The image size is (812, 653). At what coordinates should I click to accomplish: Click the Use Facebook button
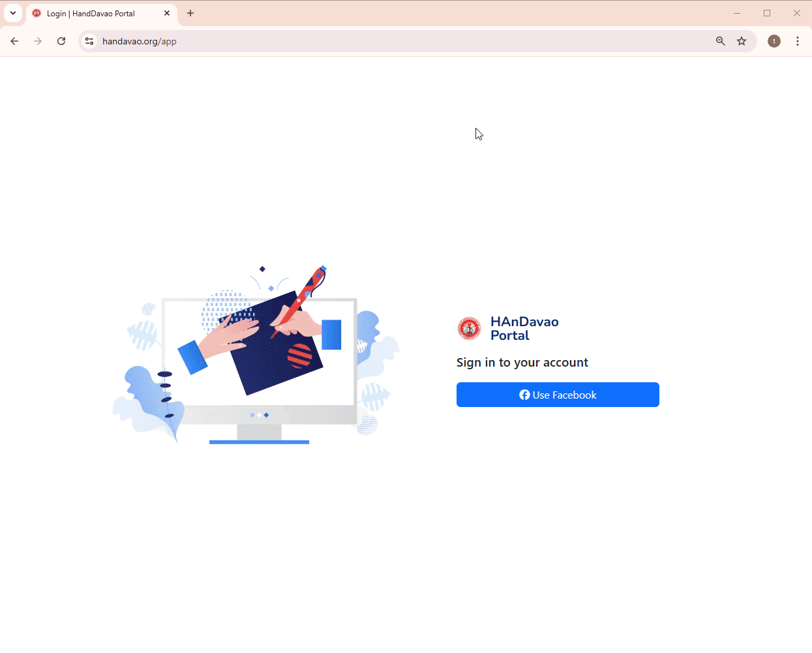(558, 395)
